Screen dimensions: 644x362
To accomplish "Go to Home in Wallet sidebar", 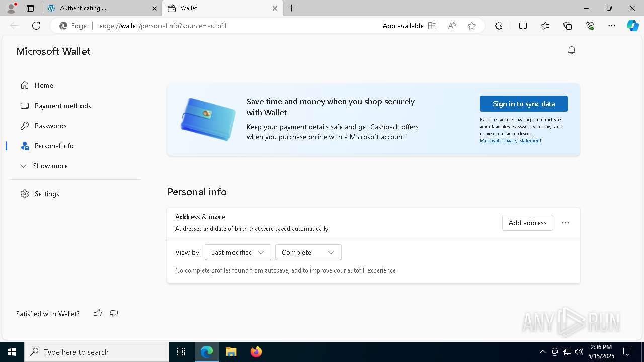I will click(74, 85).
